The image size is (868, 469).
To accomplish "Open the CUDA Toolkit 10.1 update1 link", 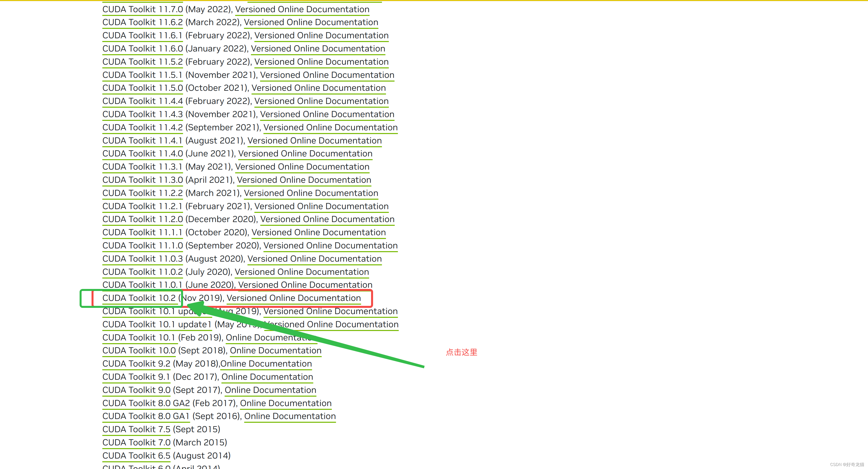I will (157, 325).
